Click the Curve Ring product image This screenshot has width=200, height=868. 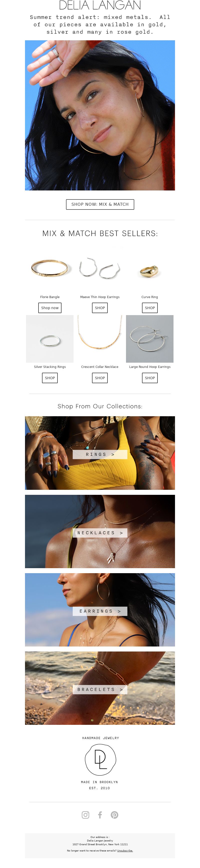click(150, 269)
